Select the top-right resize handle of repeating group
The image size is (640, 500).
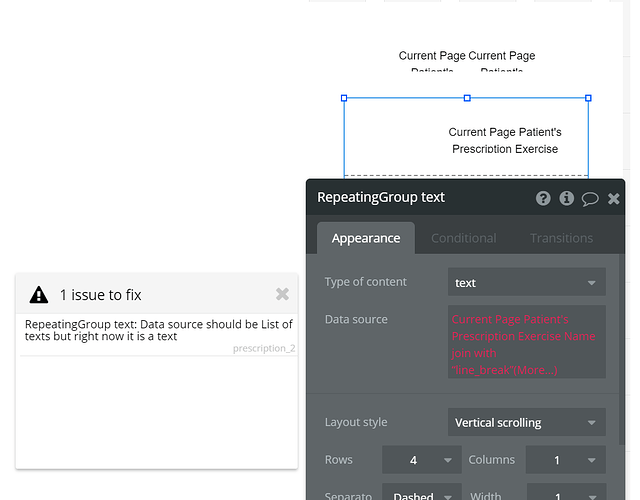[588, 98]
